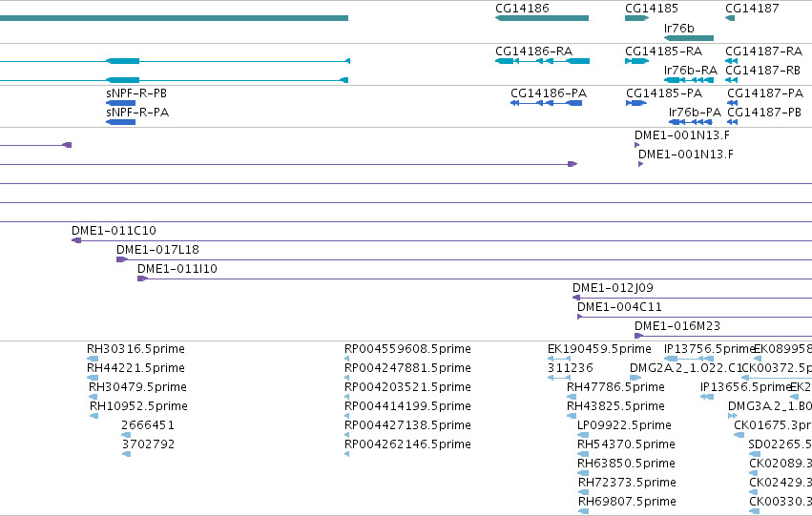Click the RP004414199.5prime label
Screen dimensions: 812x516
point(407,406)
